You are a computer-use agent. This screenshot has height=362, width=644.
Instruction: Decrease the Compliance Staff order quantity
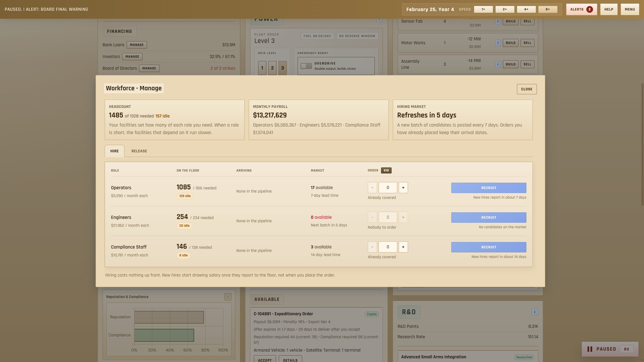coord(372,247)
